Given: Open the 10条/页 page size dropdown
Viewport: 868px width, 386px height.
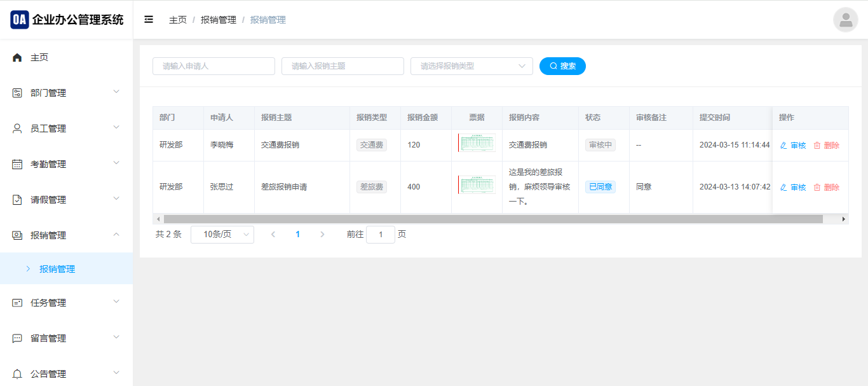Looking at the screenshot, I should click(222, 235).
